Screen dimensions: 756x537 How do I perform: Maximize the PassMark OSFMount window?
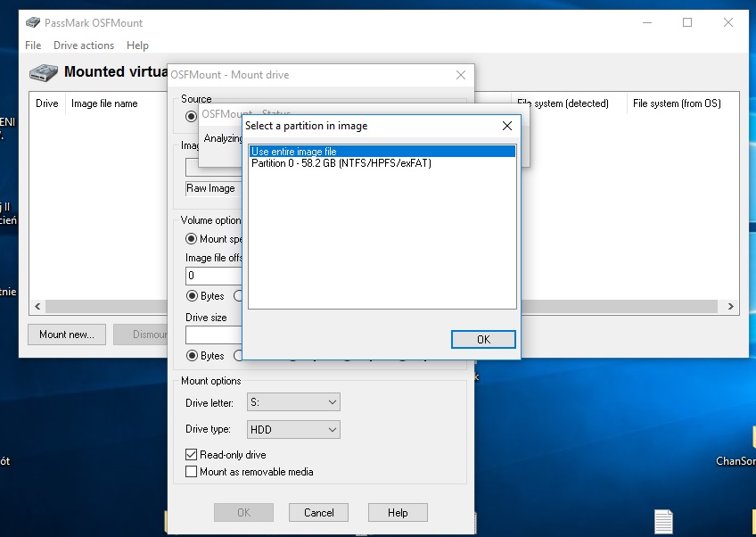687,22
